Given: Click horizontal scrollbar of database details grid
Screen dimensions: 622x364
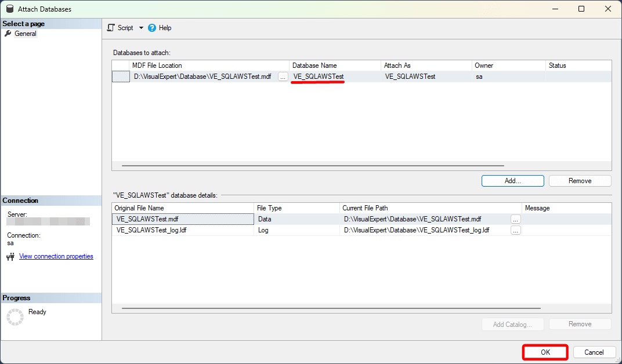Looking at the screenshot, I should [x=331, y=308].
